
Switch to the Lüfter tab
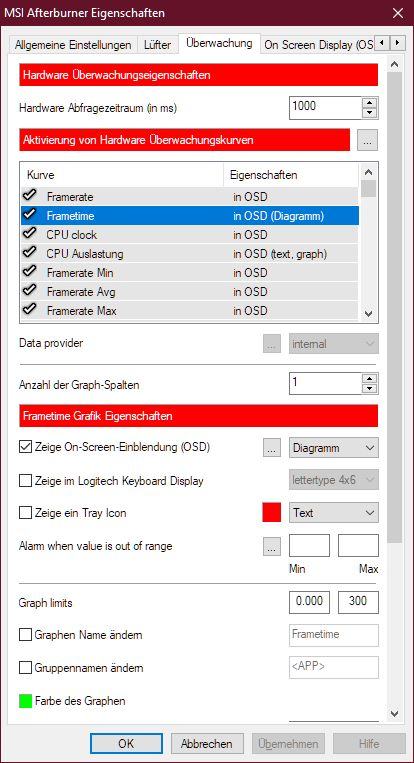coord(158,45)
